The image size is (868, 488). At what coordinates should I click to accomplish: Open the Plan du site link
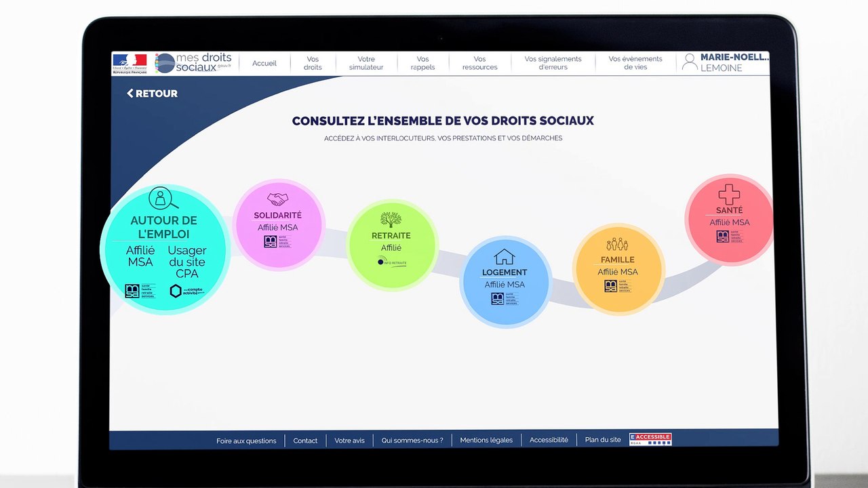coord(603,440)
